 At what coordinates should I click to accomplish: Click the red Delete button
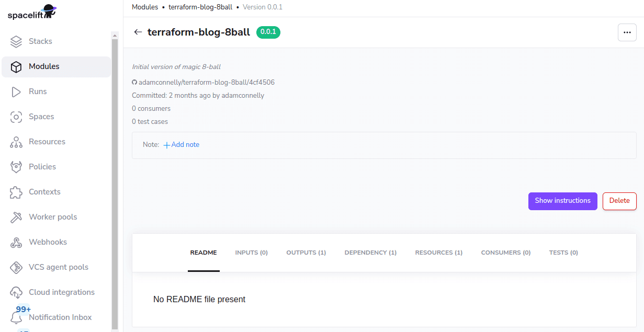619,201
